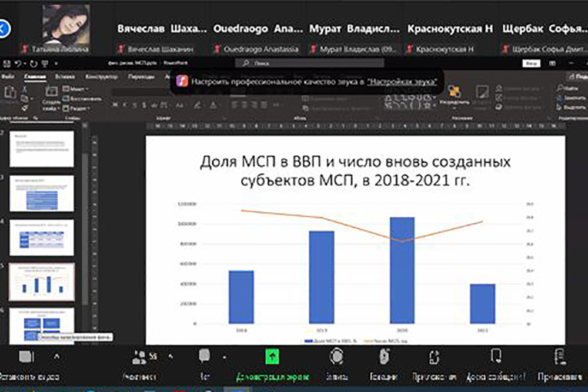Screen dimensions: 588x392
Task: Expand the arrow beside the Participants button
Action: coord(171,356)
